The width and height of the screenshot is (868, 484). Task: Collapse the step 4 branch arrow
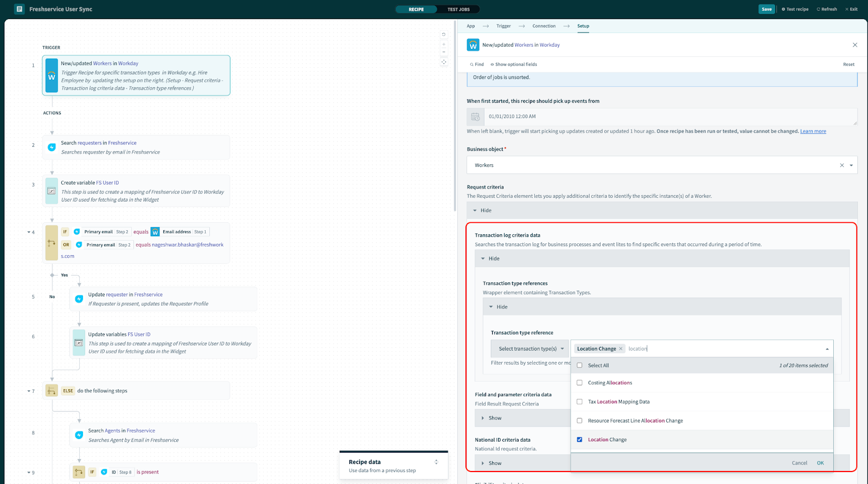[x=29, y=232]
